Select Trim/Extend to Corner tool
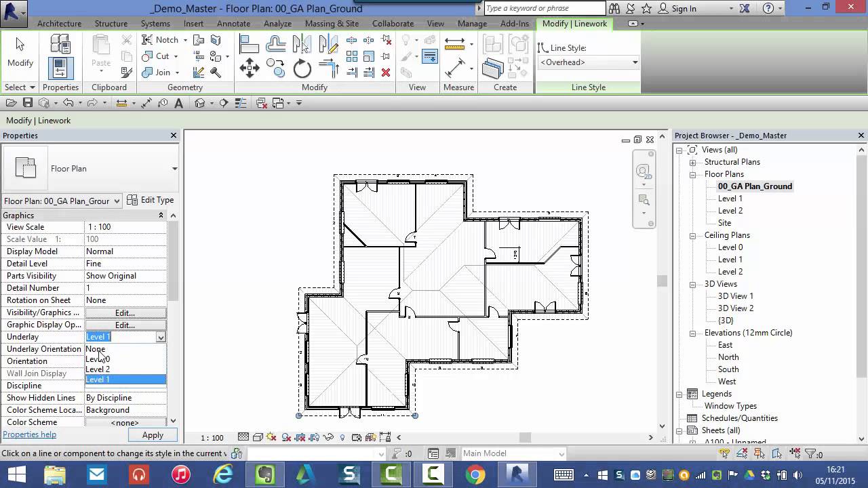Image resolution: width=868 pixels, height=488 pixels. tap(328, 68)
